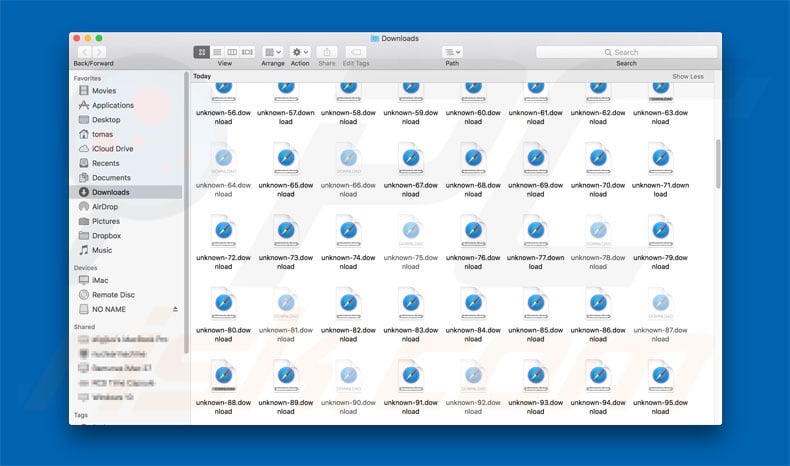Select file unknown-79.download
The image size is (790, 466).
coord(661,243)
